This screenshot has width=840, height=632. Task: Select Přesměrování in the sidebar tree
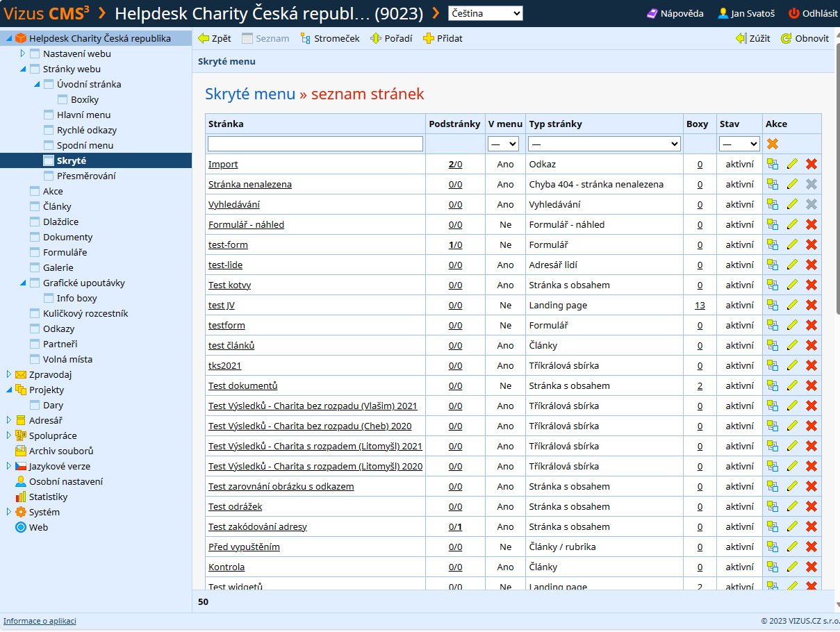86,176
